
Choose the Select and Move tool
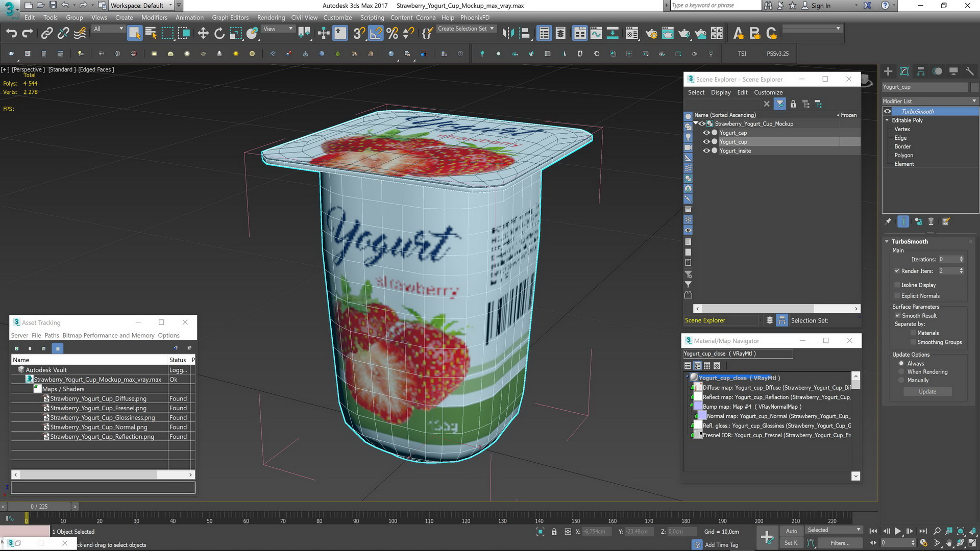(x=203, y=34)
